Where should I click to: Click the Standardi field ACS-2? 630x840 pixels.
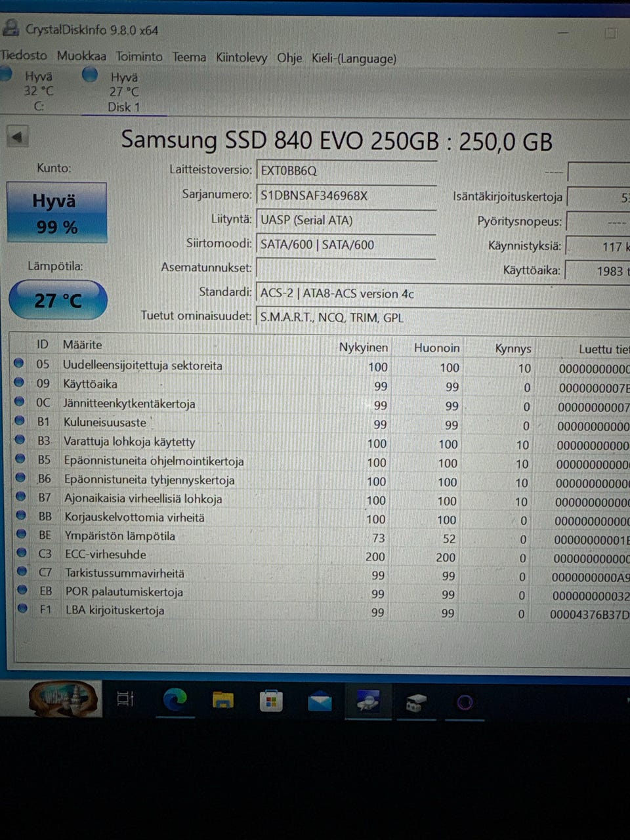click(443, 293)
